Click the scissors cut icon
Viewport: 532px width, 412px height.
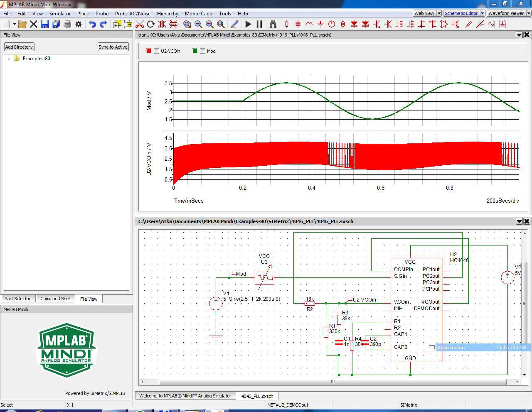coord(140,25)
